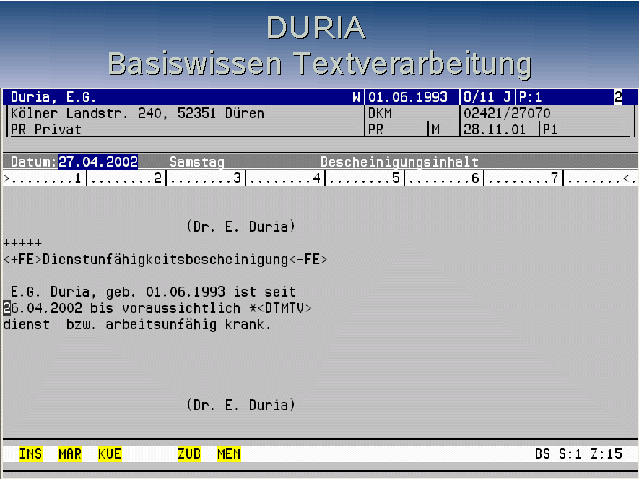This screenshot has width=640, height=480.
Task: Click phone number 02421/27070
Action: [507, 113]
